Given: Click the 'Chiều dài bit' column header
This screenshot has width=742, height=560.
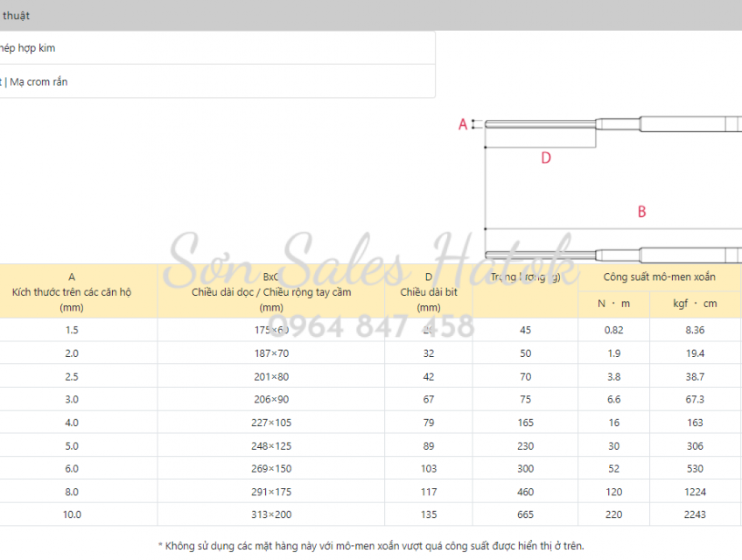Looking at the screenshot, I should pos(429,291).
